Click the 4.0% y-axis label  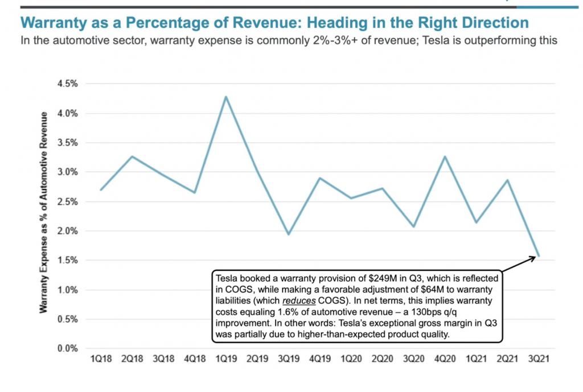click(68, 113)
